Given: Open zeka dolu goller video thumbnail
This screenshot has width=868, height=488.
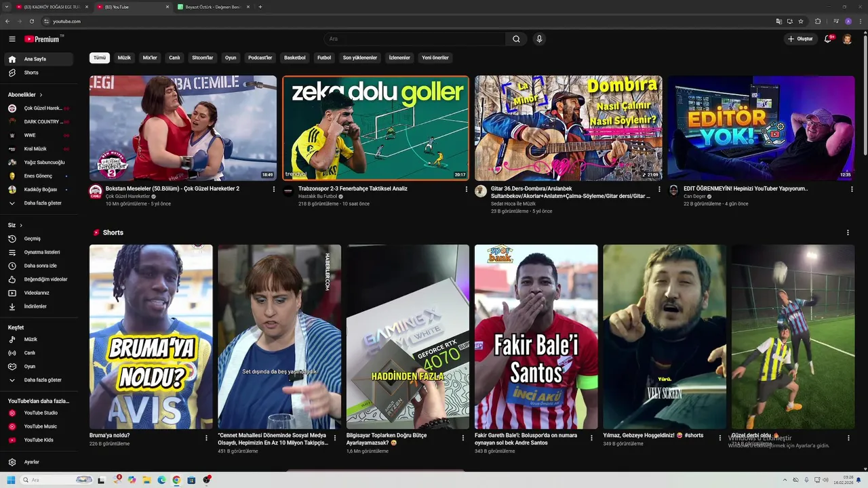Looking at the screenshot, I should [376, 128].
